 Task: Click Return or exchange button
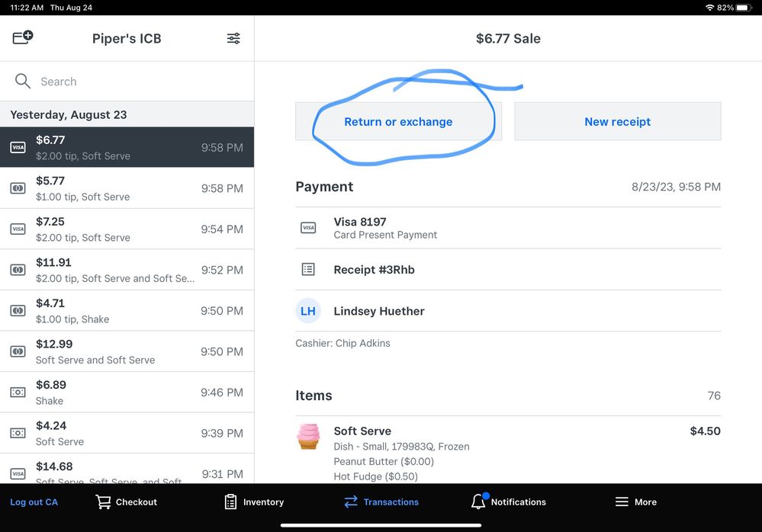(x=398, y=122)
